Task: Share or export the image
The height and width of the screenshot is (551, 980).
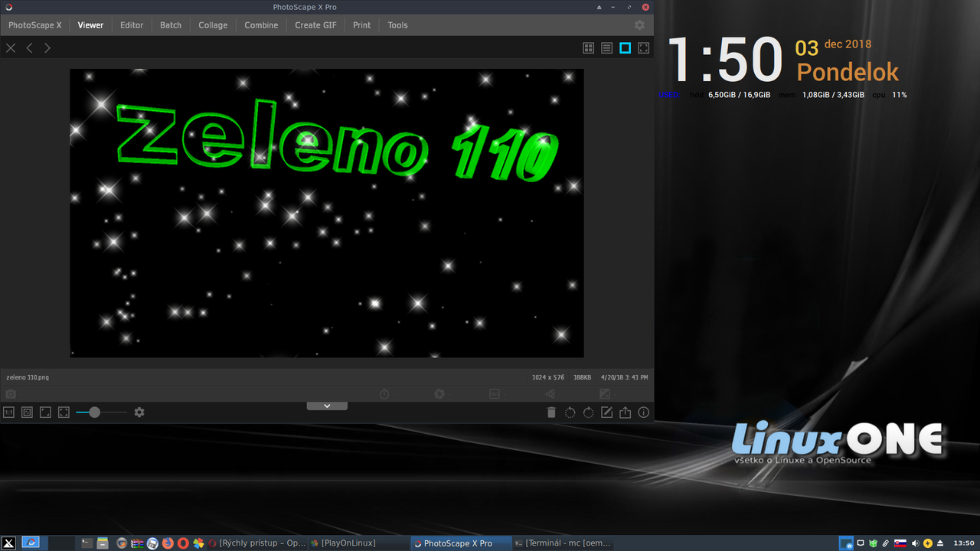Action: (625, 412)
